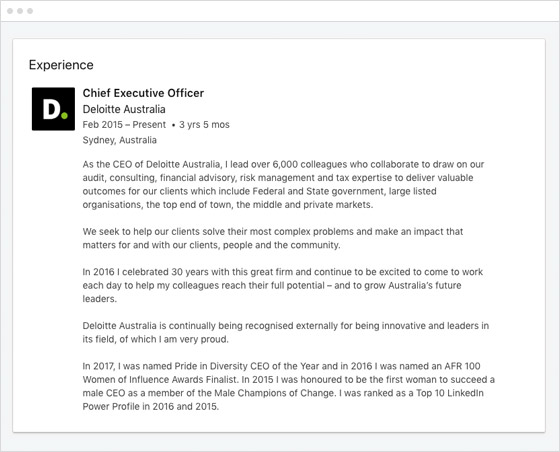Click the paragraph about being recognised externally
This screenshot has height=452, width=560.
(286, 332)
